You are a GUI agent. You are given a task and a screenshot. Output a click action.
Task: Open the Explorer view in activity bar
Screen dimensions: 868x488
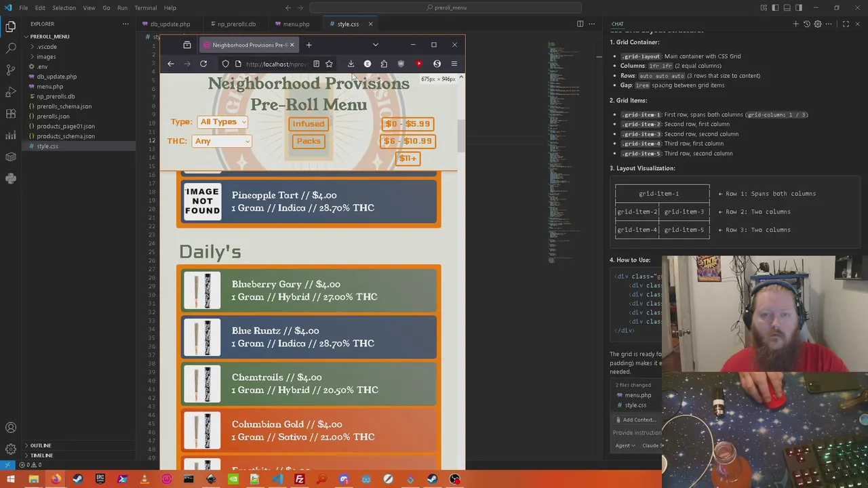11,26
